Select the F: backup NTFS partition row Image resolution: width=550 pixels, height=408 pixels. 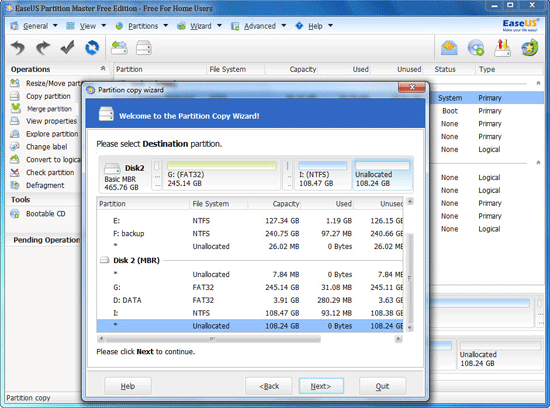(x=250, y=234)
